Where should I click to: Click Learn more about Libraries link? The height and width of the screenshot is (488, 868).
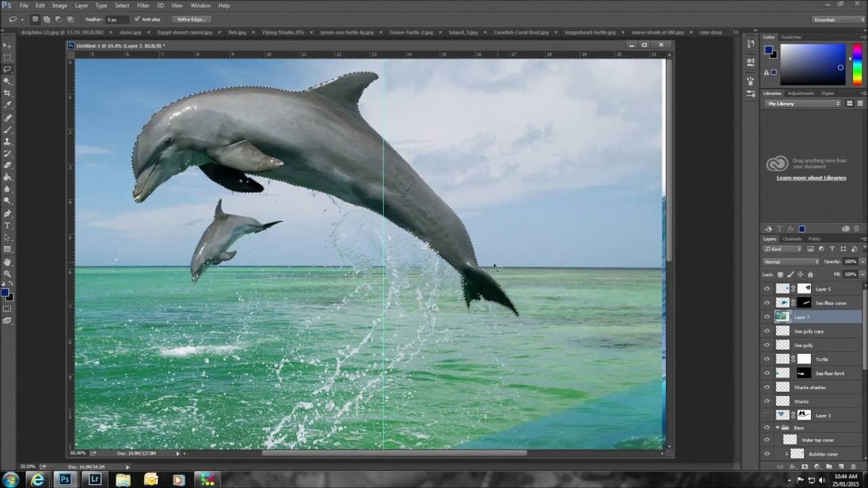tap(811, 178)
